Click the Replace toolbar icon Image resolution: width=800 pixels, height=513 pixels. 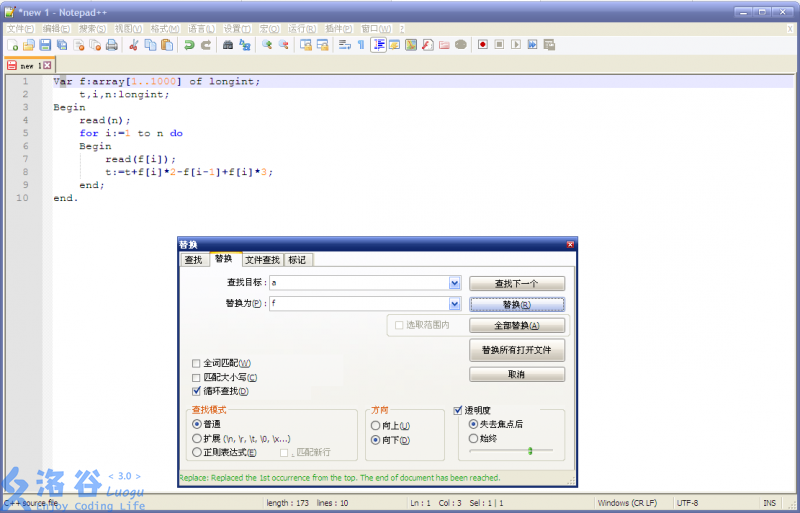pos(245,45)
